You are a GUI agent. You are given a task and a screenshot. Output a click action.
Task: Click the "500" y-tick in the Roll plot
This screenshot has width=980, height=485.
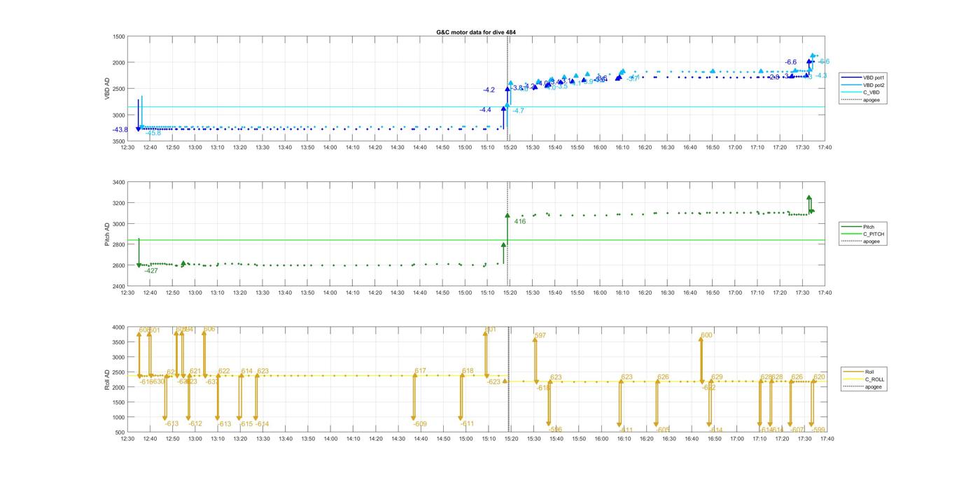coord(120,433)
